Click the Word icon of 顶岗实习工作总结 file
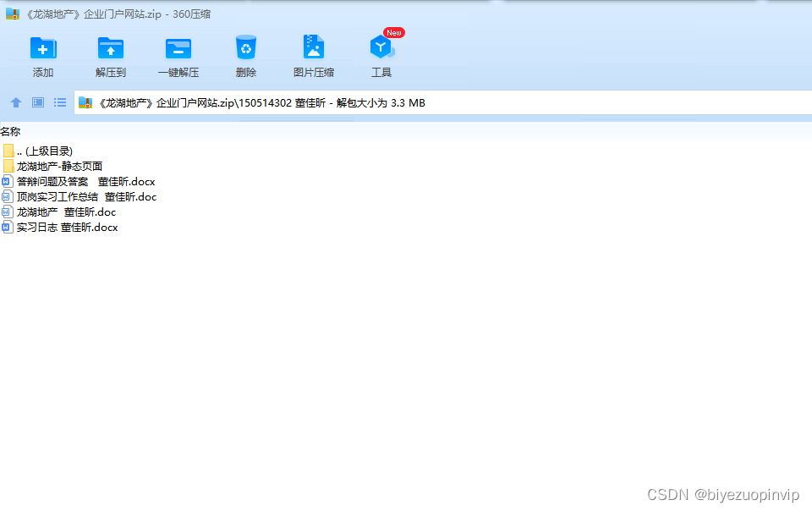Screen dimensions: 812x511 click(8, 197)
